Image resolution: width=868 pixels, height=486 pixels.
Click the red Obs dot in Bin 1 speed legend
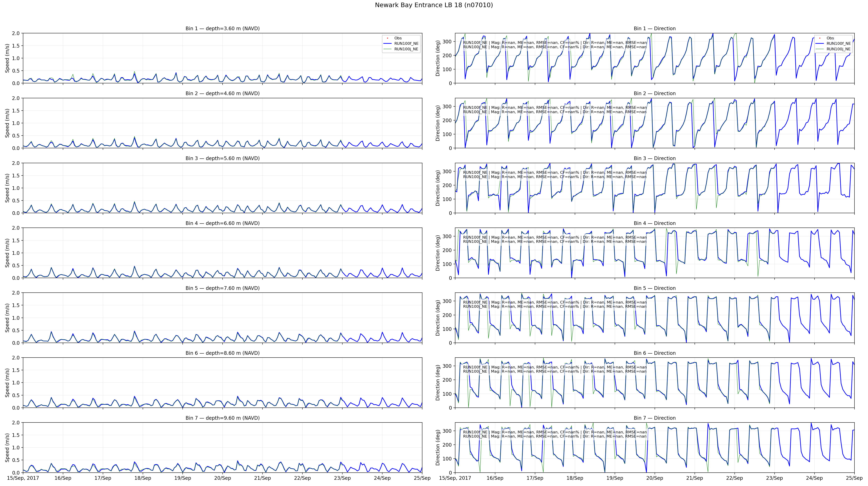click(387, 38)
